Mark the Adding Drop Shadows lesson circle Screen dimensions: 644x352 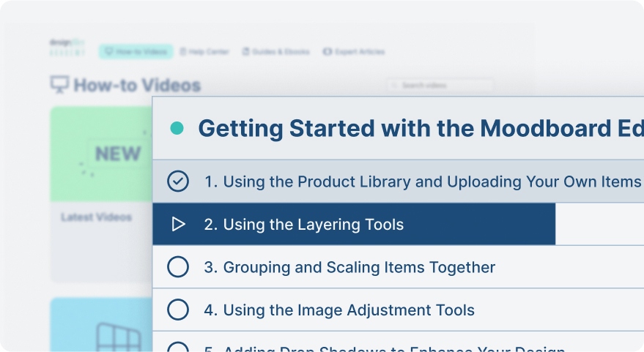(178, 347)
